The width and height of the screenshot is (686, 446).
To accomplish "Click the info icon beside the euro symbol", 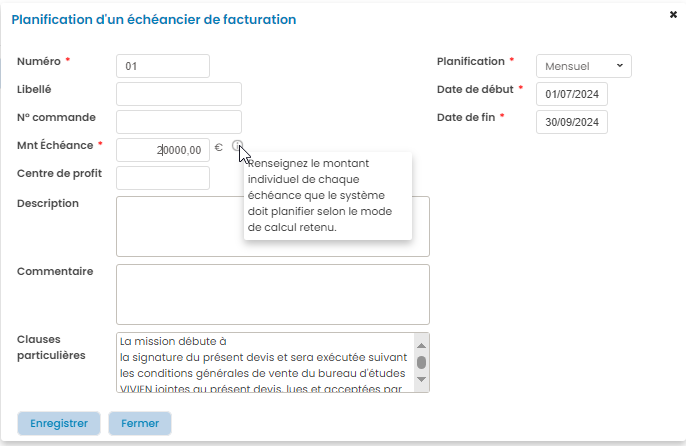I will point(237,147).
